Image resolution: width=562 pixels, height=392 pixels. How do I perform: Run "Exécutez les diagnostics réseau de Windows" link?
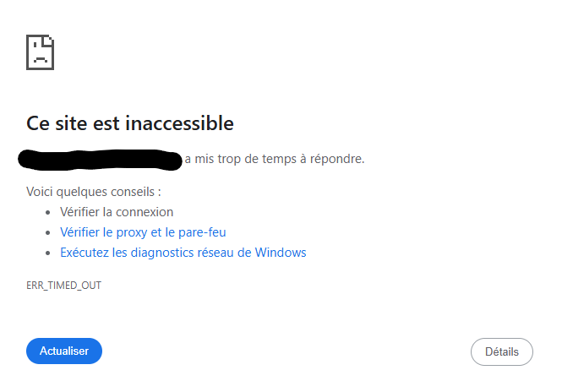tap(183, 252)
